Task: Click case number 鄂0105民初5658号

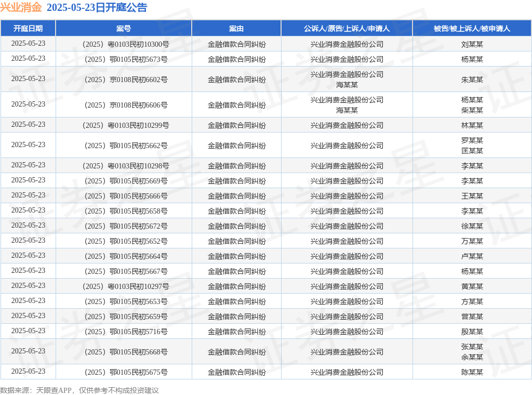Action: (x=126, y=212)
